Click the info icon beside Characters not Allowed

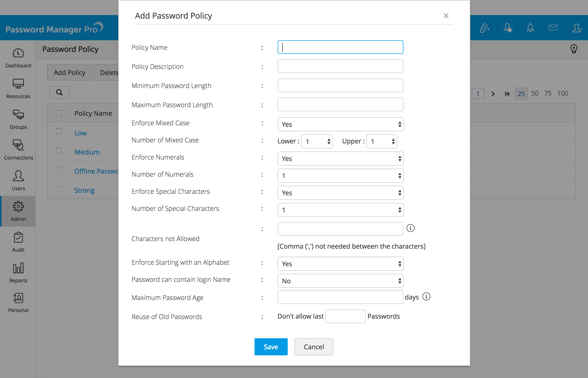tap(410, 228)
